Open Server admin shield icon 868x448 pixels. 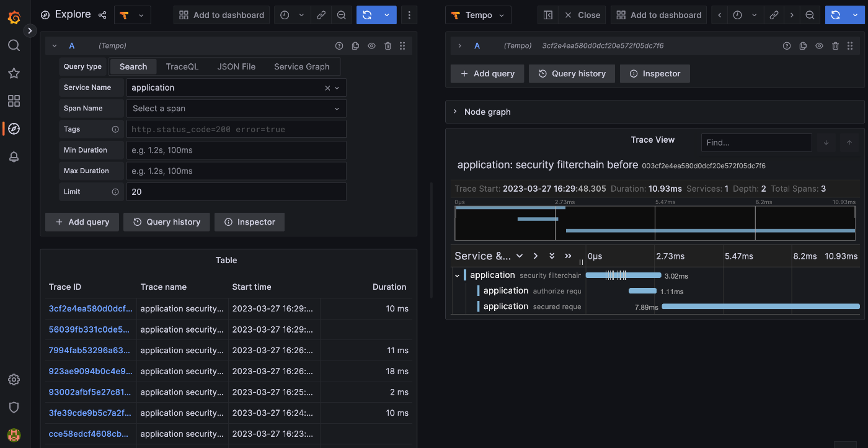14,408
